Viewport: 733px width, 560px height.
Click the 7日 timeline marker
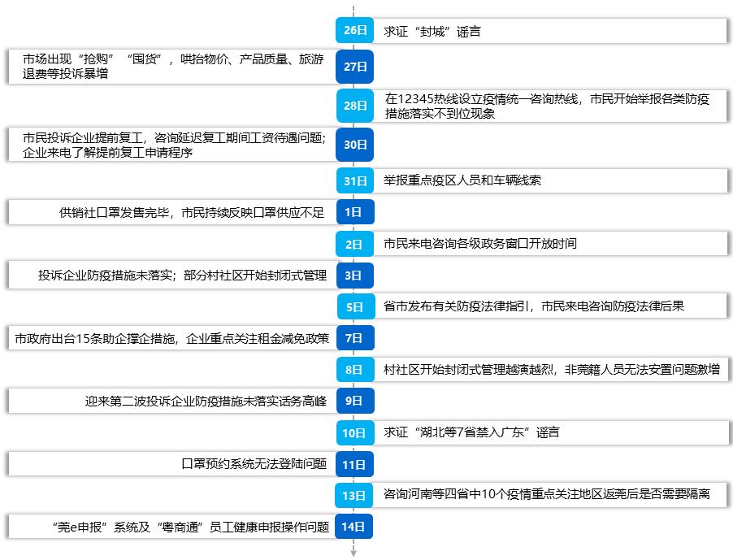pos(355,338)
